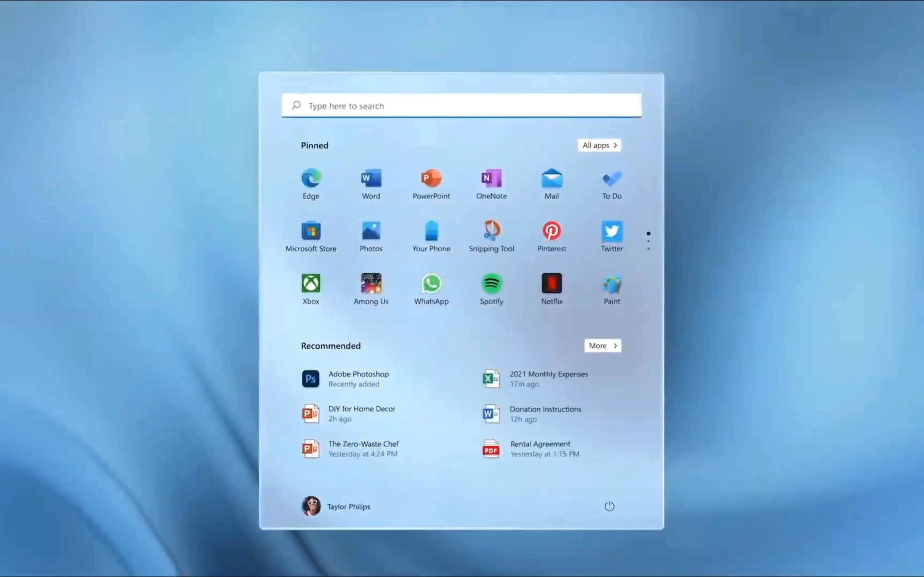
Task: Expand the All apps list
Action: click(x=599, y=145)
